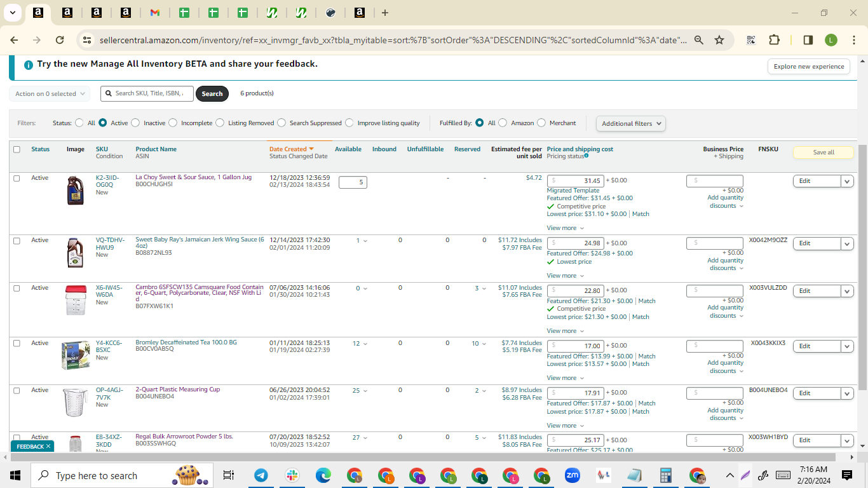
Task: Open the Bromley tea product thumbnail
Action: [x=76, y=356]
